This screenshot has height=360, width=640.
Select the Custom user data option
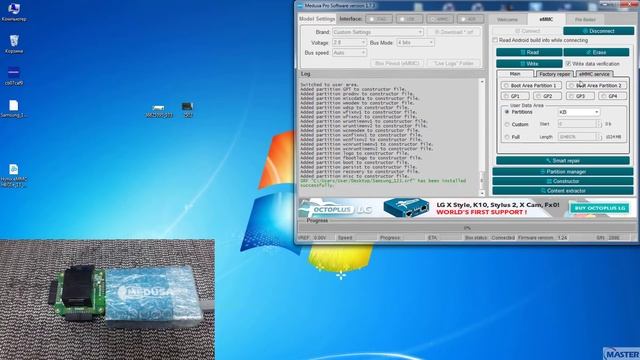507,124
